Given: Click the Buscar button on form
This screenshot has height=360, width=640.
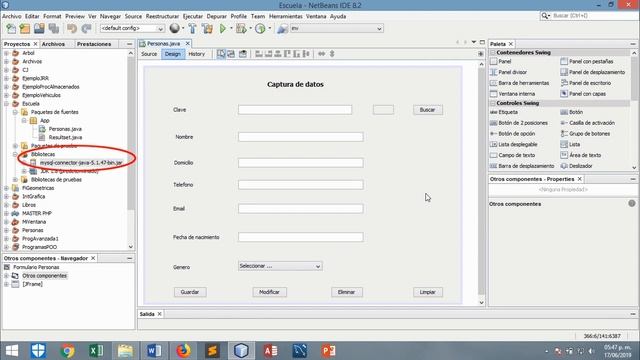Looking at the screenshot, I should click(x=427, y=110).
